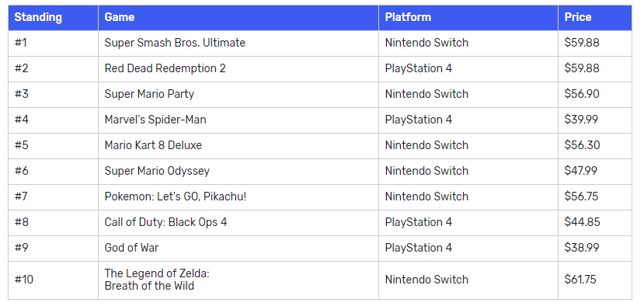Click Marvel's Spider-Man in the table
Viewport: 644px width, 306px height.
coord(155,120)
